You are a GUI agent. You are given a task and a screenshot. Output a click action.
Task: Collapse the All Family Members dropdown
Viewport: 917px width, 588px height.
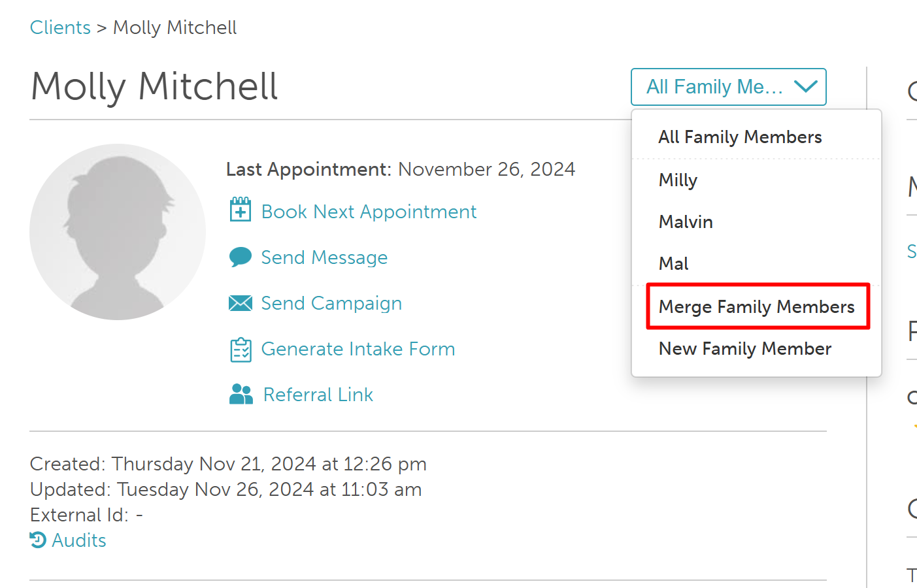click(x=729, y=87)
